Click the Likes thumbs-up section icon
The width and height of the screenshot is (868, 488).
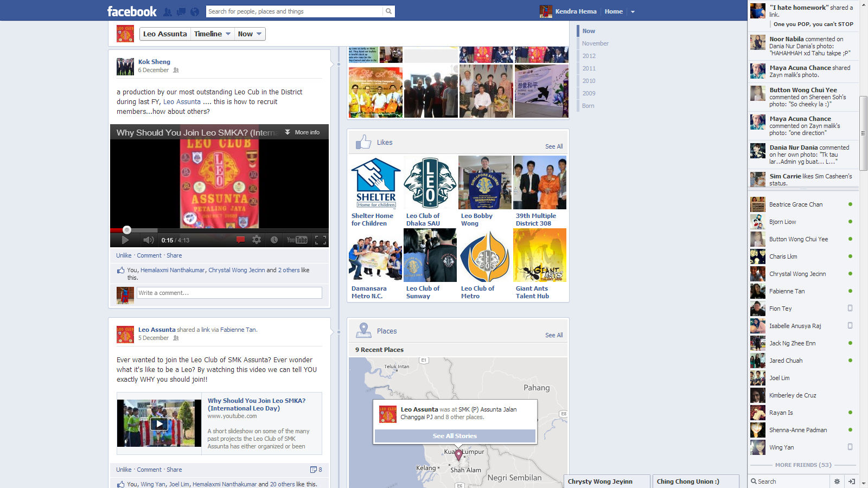click(x=363, y=142)
